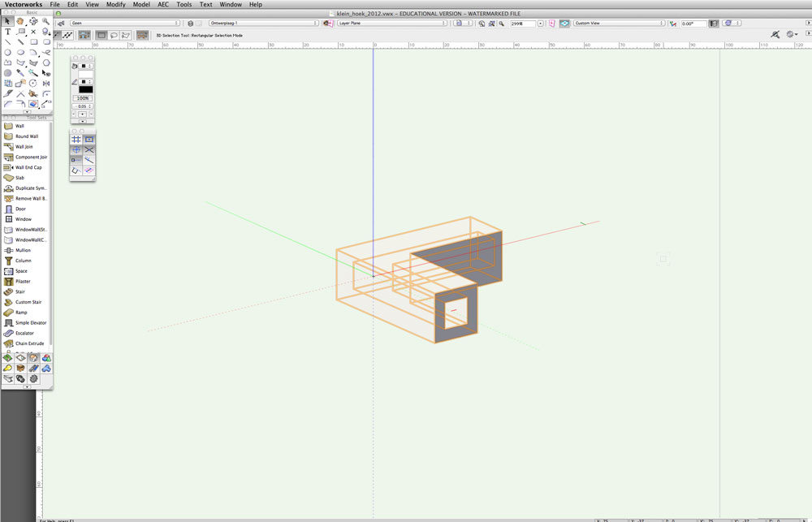Open the Modify menu
Image resolution: width=812 pixels, height=522 pixels.
[x=115, y=4]
